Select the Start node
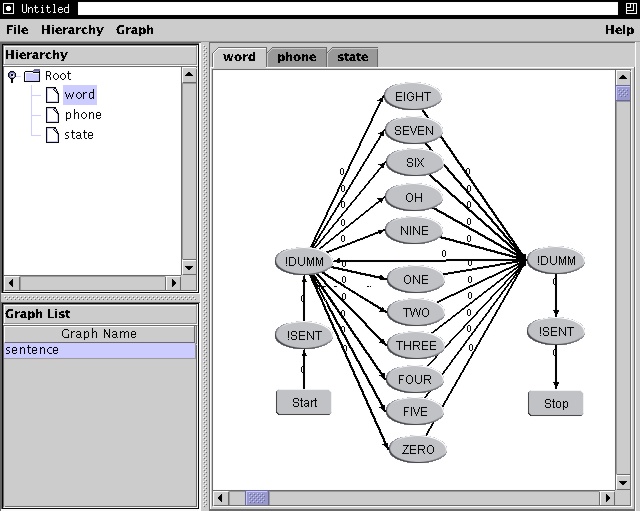 tap(304, 403)
